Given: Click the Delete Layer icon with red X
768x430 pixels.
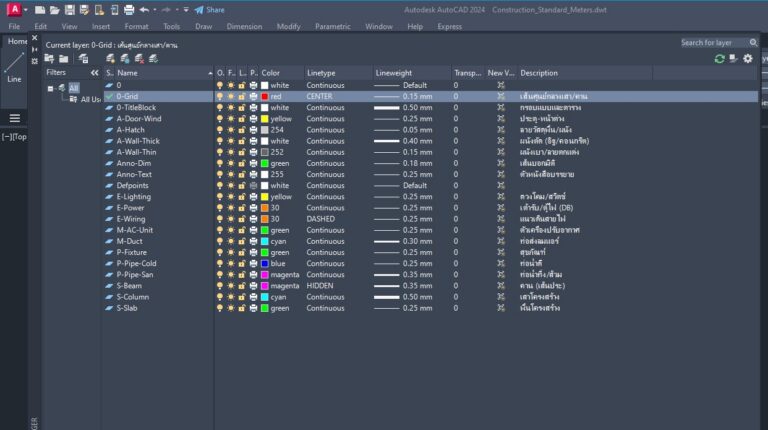Looking at the screenshot, I should (x=139, y=58).
